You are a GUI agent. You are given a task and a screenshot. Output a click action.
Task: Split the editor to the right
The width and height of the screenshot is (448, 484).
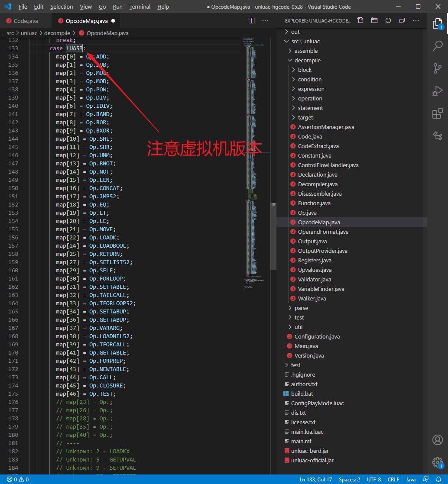coord(251,21)
